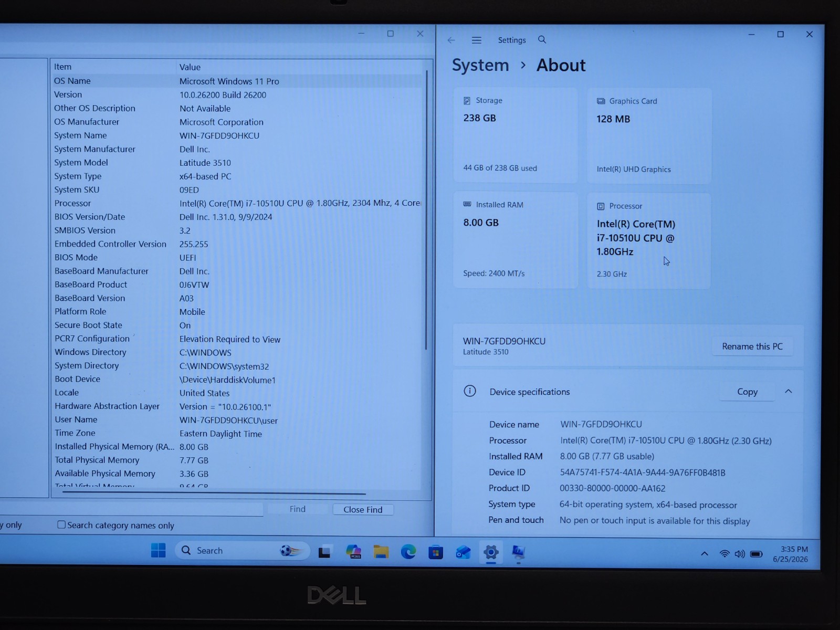
Task: Select the Processor row in System Information
Action: point(237,203)
